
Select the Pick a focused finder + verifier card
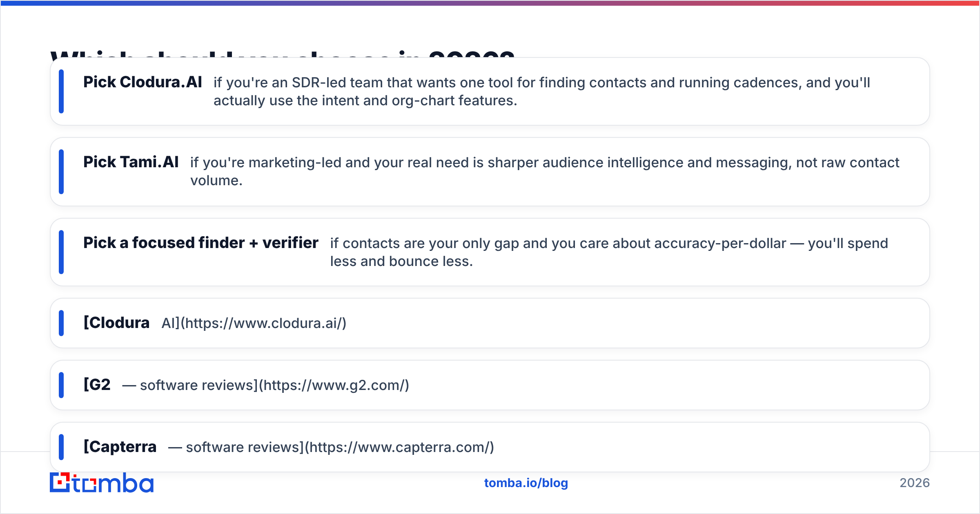click(x=490, y=252)
